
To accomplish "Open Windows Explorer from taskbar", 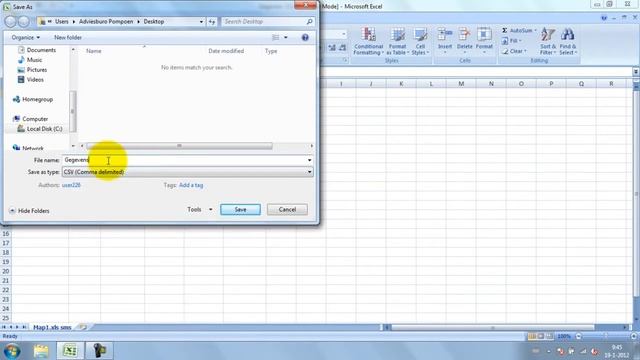I will pyautogui.click(x=41, y=351).
